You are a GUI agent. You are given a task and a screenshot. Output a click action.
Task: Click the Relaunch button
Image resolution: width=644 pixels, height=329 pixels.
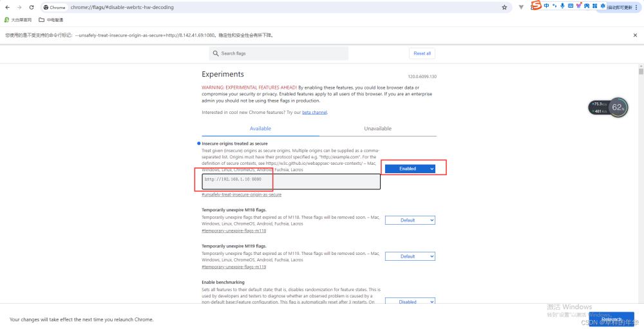611,319
